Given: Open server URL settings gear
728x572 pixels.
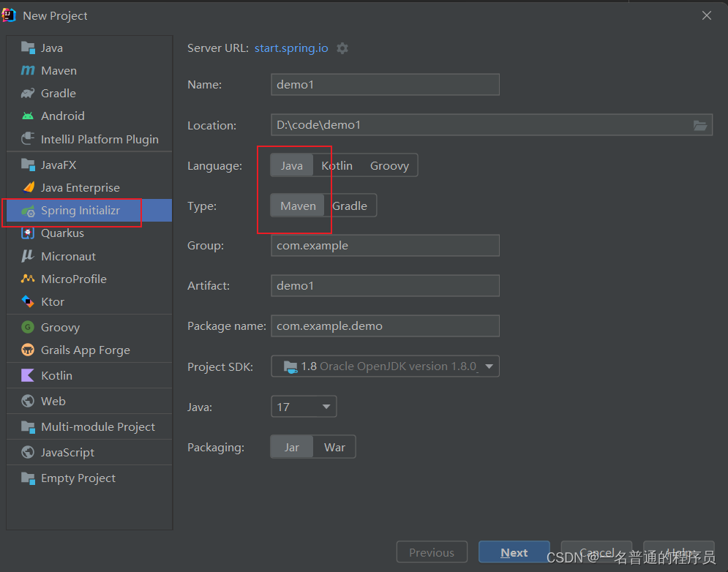Looking at the screenshot, I should pyautogui.click(x=342, y=48).
